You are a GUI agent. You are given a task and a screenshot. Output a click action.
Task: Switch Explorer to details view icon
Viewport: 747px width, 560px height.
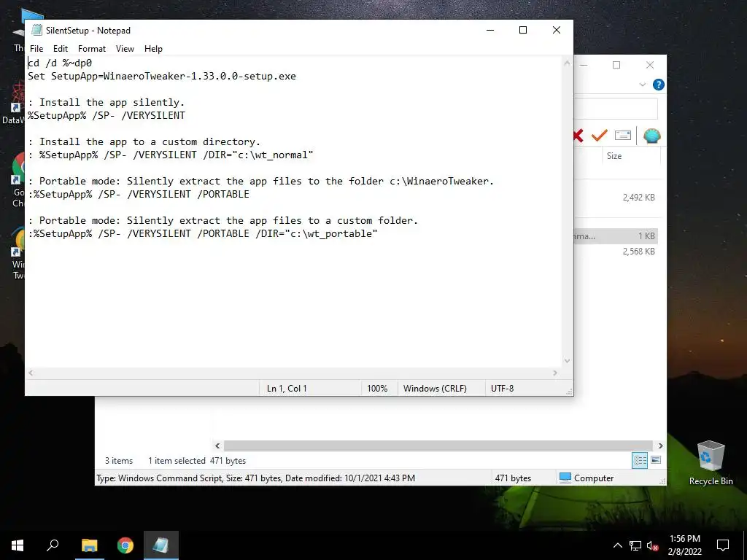(x=640, y=461)
